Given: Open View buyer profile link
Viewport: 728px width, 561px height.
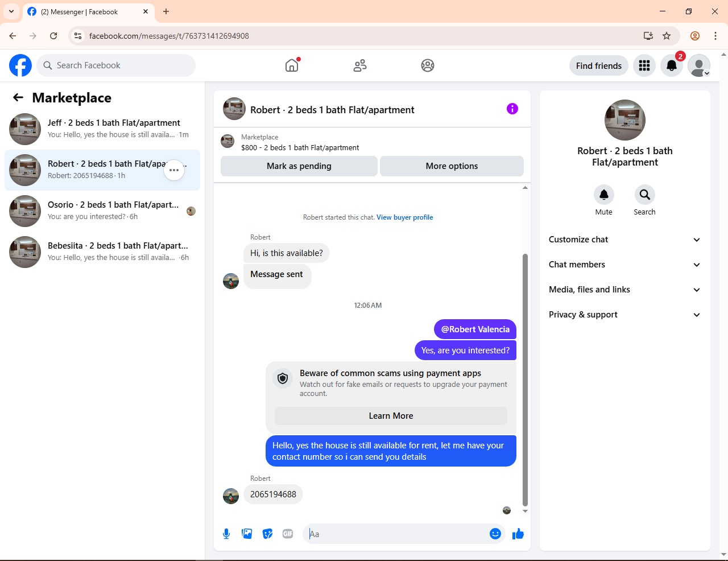Looking at the screenshot, I should tap(405, 217).
